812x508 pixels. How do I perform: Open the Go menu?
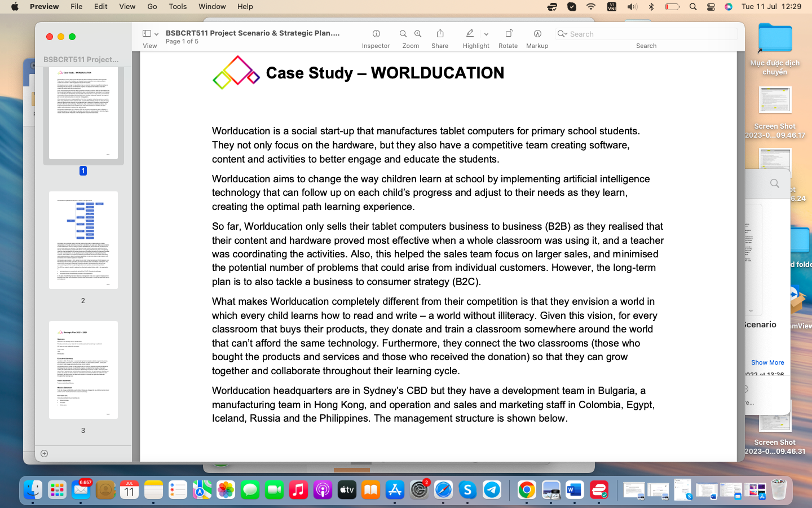[x=152, y=7]
